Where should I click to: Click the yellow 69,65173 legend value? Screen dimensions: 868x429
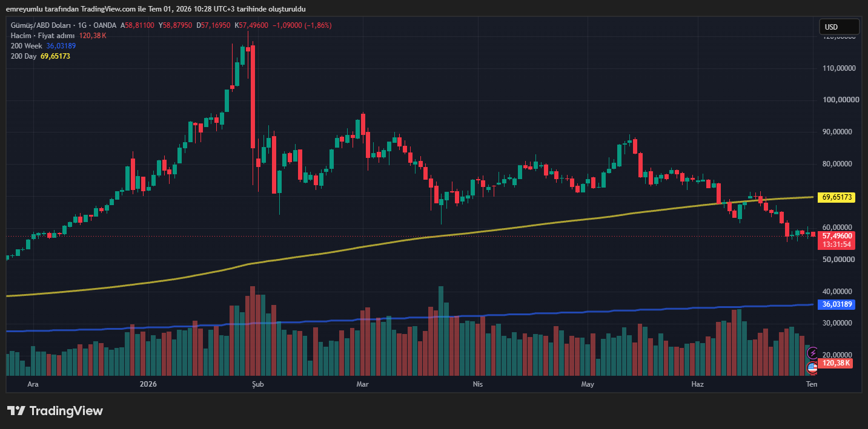pos(56,56)
